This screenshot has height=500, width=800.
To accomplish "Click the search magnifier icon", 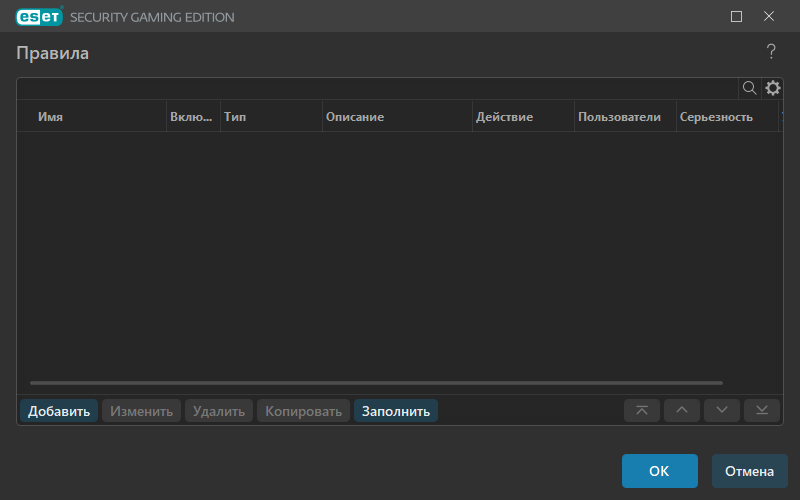I will [x=749, y=88].
